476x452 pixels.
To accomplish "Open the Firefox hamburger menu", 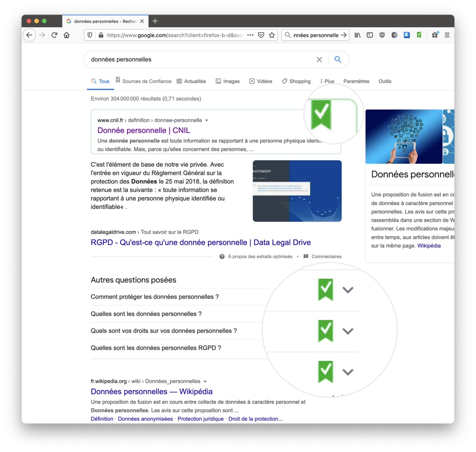I will coord(447,35).
